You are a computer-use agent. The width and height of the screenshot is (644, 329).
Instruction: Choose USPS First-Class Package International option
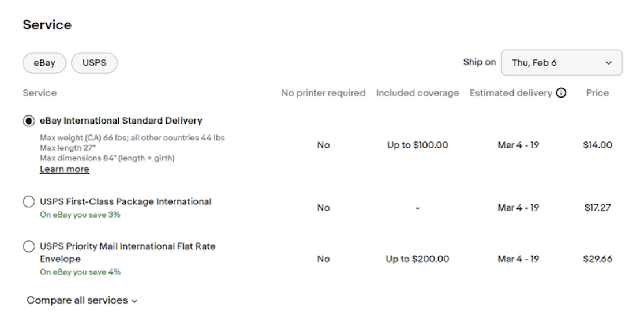tap(29, 201)
